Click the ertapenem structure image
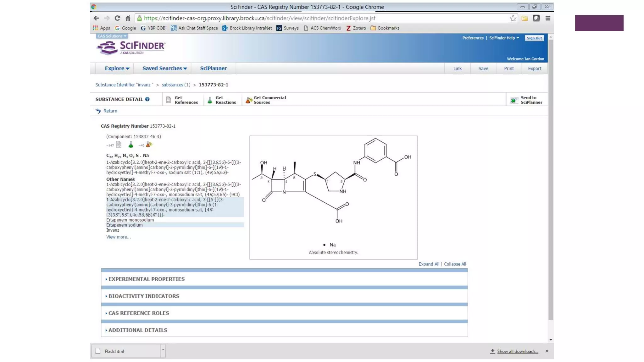This screenshot has width=644, height=362. (333, 189)
